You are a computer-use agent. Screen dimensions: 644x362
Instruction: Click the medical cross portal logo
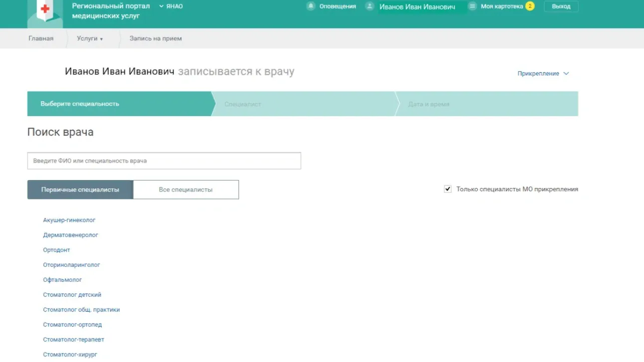(43, 9)
